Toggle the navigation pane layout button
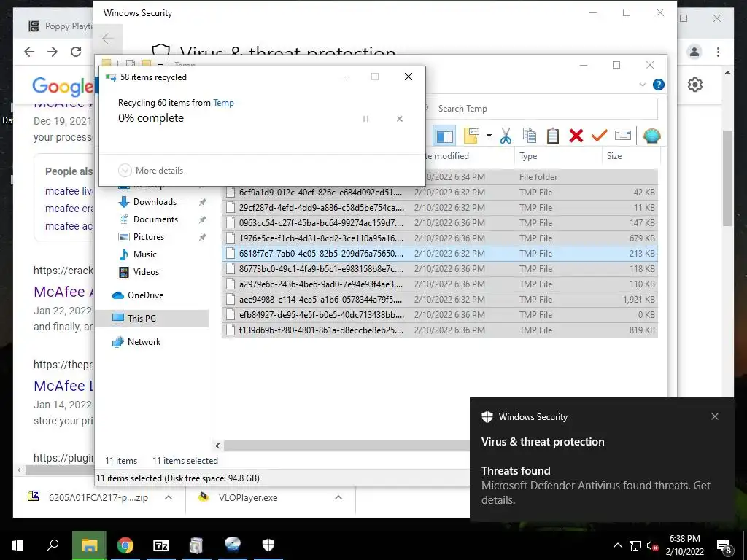747x560 pixels. coord(444,136)
